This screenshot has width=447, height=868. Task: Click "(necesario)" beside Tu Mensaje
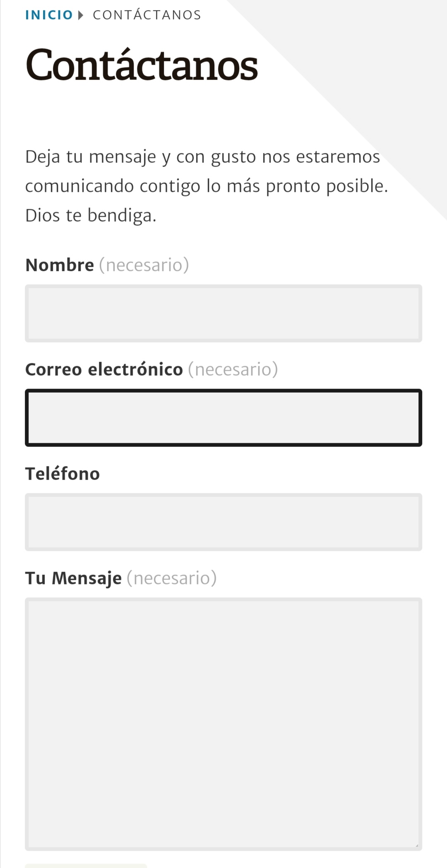pyautogui.click(x=172, y=578)
